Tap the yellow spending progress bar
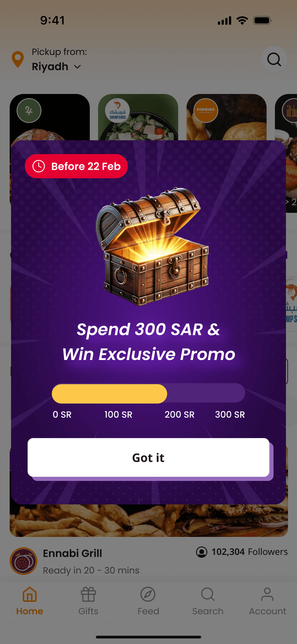This screenshot has height=644, width=297. click(x=109, y=394)
